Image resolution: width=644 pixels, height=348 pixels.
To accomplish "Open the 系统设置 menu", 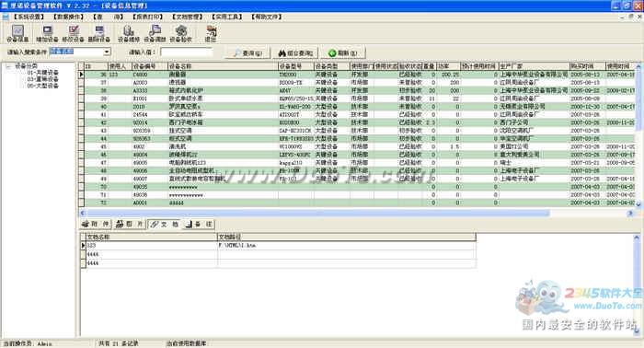I will click(29, 17).
